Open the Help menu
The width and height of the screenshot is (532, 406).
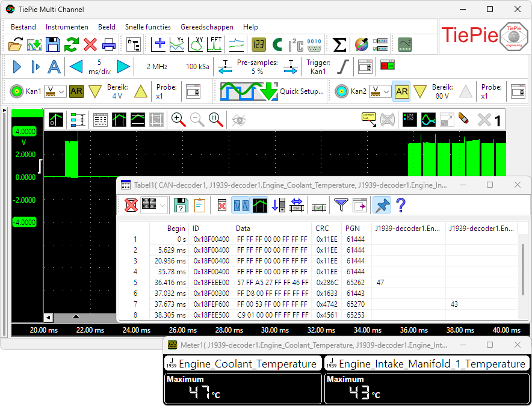tap(250, 27)
